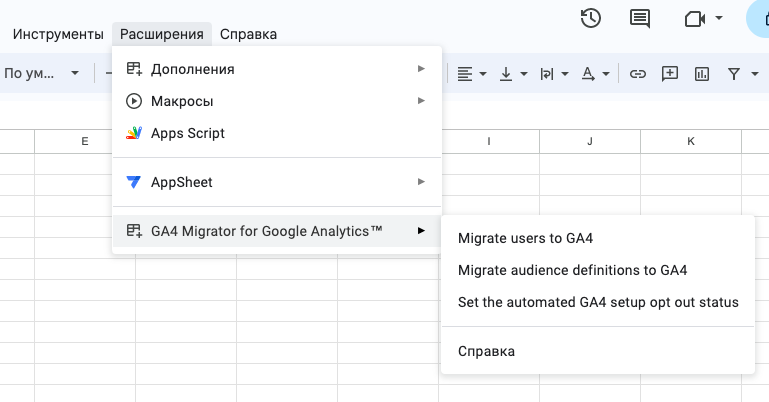Click the Дополнения add-on icon
The height and width of the screenshot is (402, 769).
[x=134, y=69]
